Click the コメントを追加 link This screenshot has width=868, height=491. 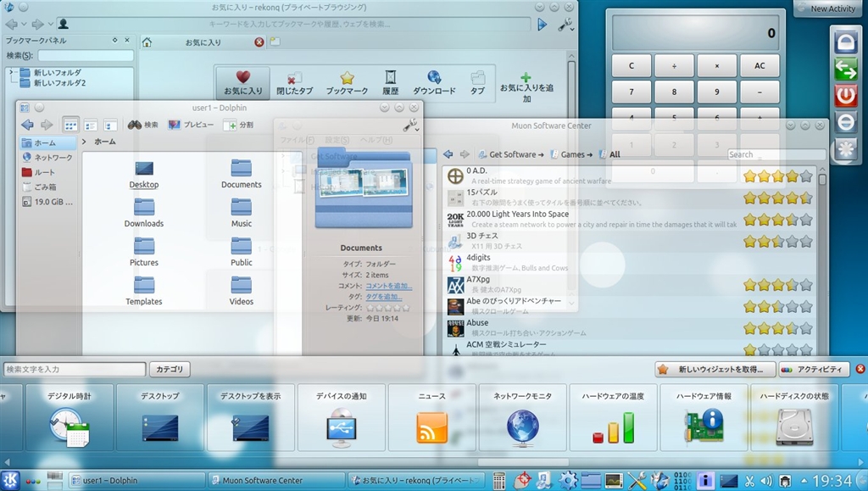click(x=388, y=287)
